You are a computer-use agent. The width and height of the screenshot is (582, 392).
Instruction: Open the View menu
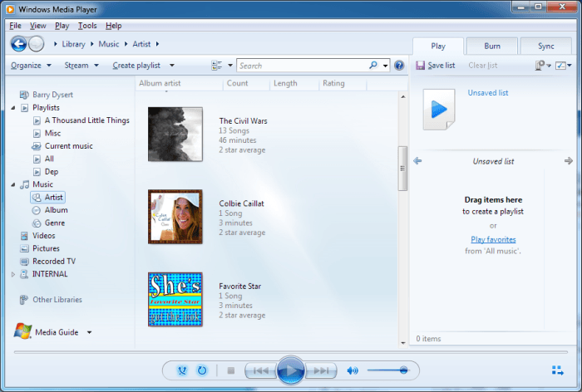pyautogui.click(x=38, y=26)
